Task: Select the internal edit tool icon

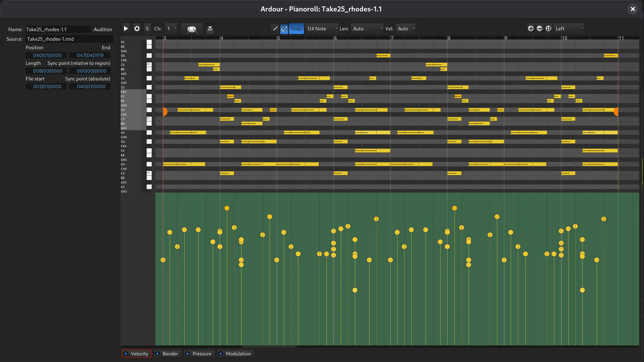Action: [284, 29]
